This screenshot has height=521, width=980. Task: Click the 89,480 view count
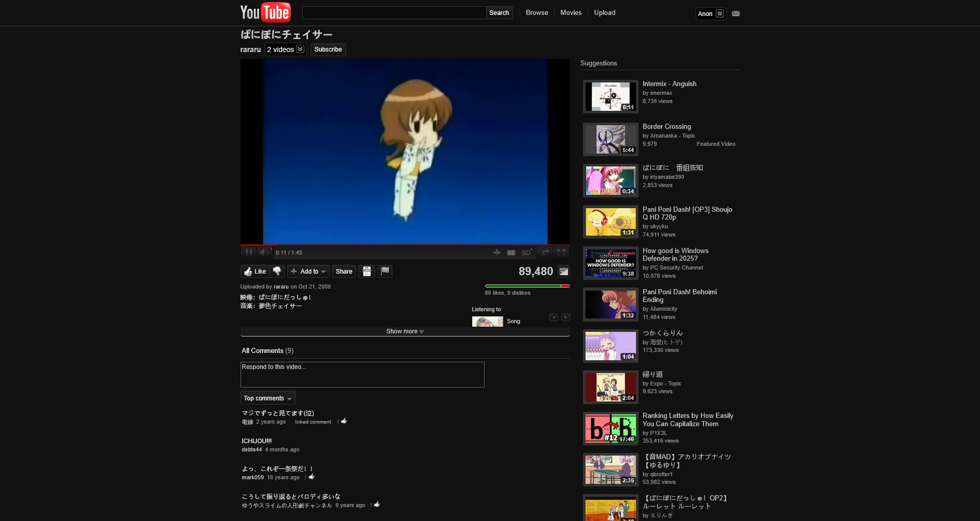click(x=536, y=271)
